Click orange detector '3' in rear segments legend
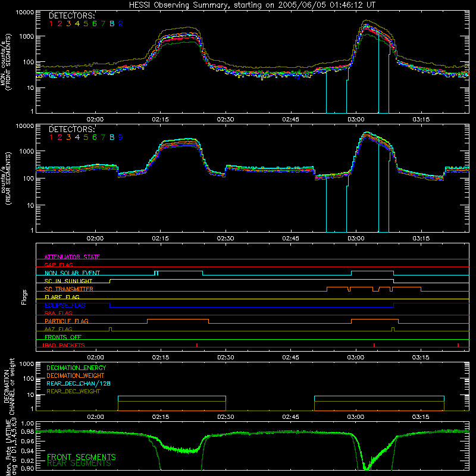This screenshot has width=476, height=476. [68, 137]
